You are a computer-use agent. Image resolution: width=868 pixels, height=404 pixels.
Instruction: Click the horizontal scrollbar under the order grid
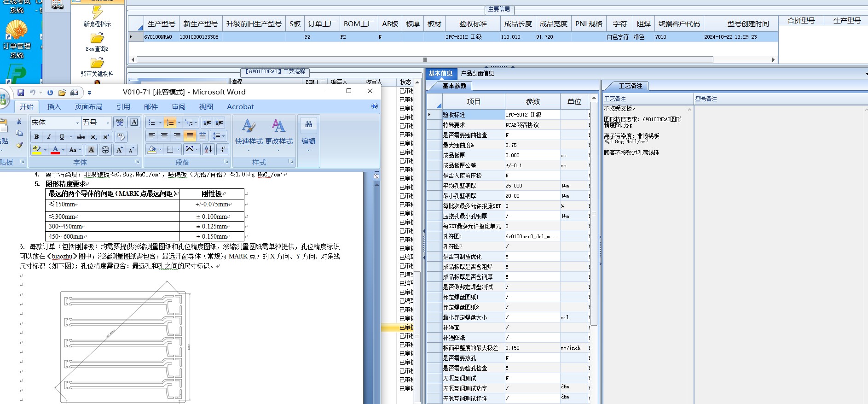pos(424,59)
